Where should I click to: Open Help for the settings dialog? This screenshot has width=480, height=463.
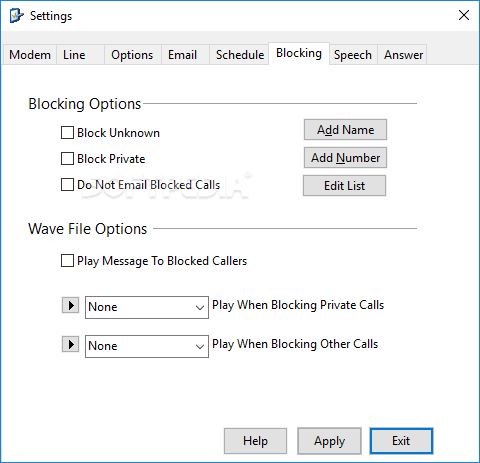coord(255,441)
